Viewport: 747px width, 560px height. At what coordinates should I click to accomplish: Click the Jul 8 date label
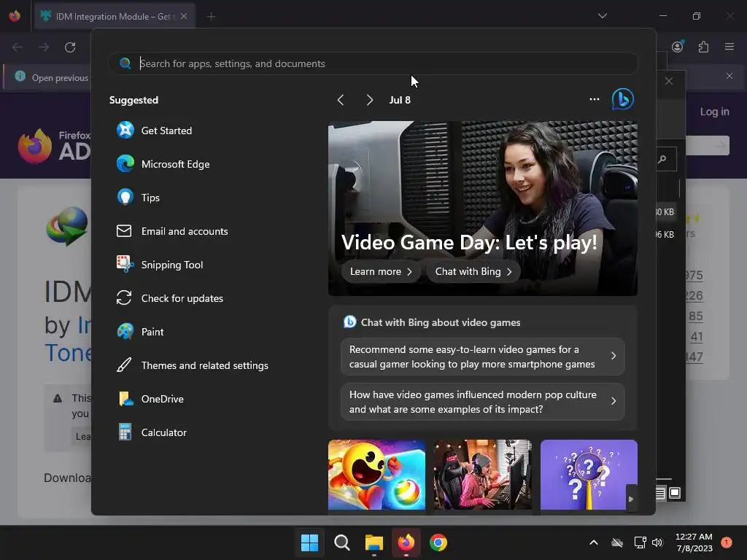400,100
